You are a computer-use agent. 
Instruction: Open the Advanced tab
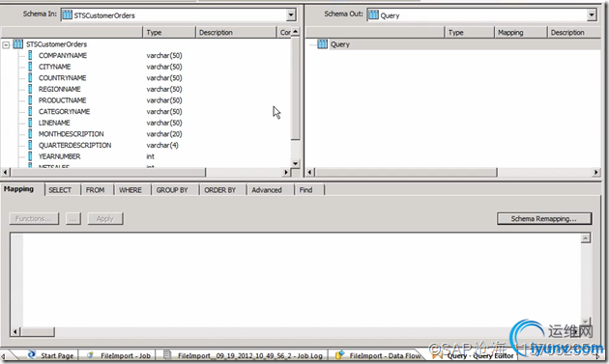(267, 190)
